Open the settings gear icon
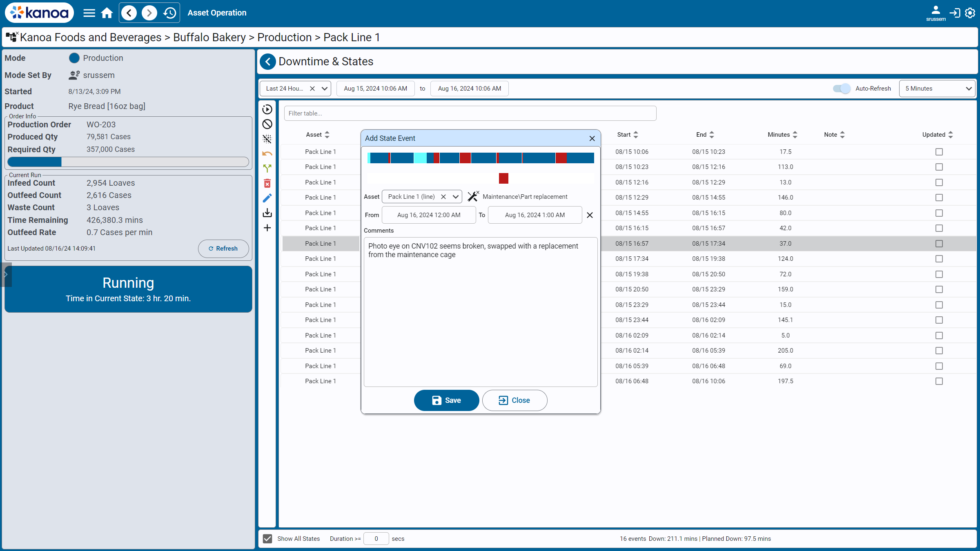Viewport: 980px width, 551px height. [x=970, y=13]
